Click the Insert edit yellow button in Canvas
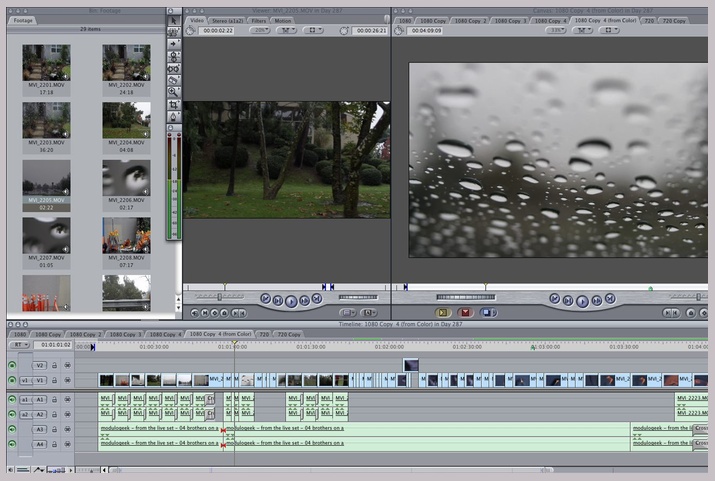 pos(444,313)
